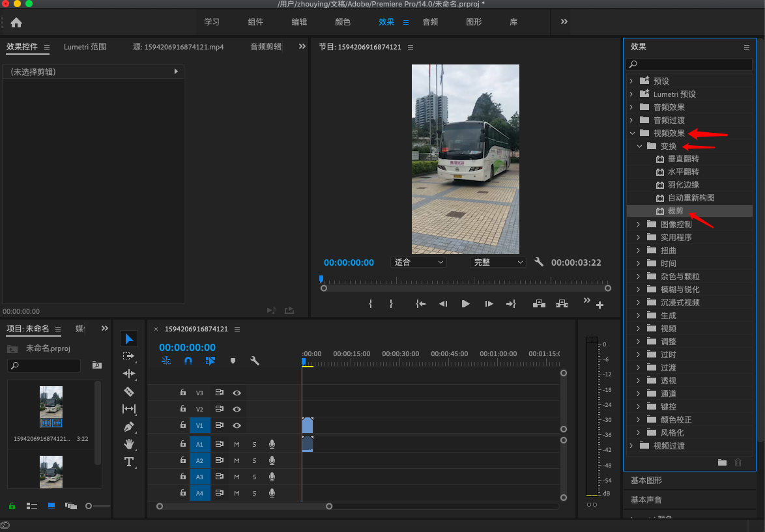Select the Hand tool
765x532 pixels.
pyautogui.click(x=129, y=444)
